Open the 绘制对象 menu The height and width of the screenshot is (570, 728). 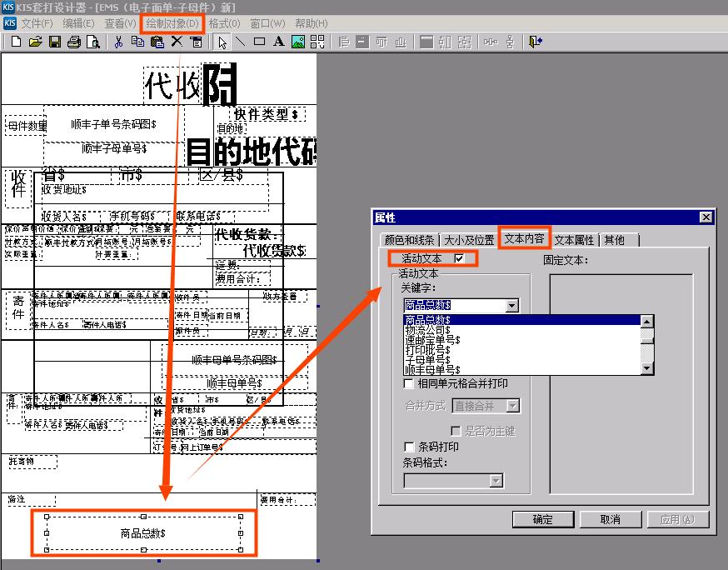[x=172, y=23]
